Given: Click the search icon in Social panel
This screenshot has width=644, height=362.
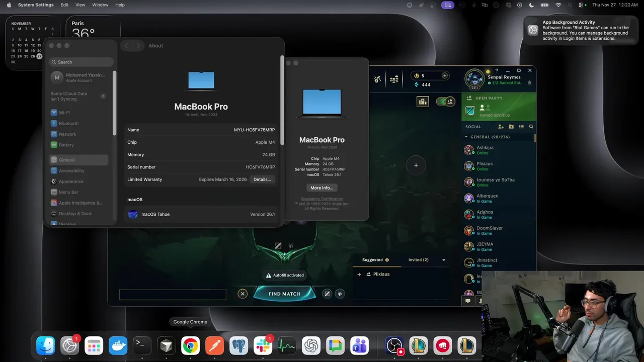Looking at the screenshot, I should click(531, 127).
